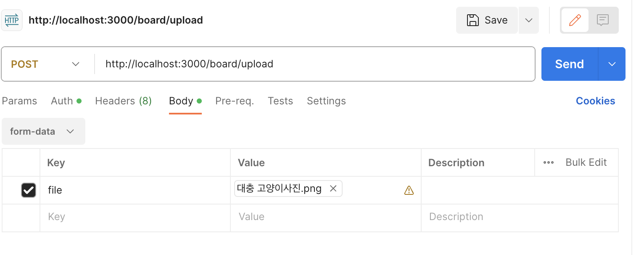Uncheck the file row checkbox
The height and width of the screenshot is (255, 644).
click(x=29, y=190)
